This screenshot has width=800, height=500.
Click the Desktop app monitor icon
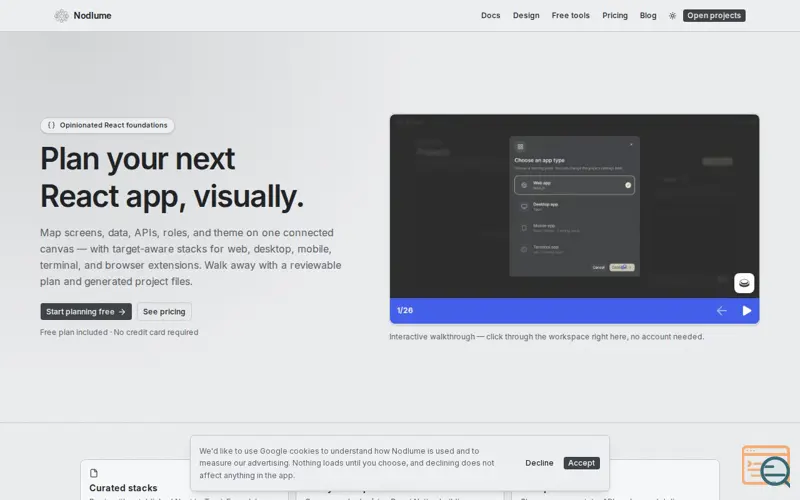[x=524, y=207]
